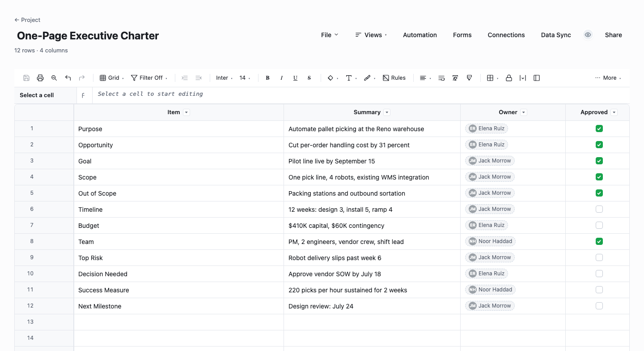644x351 pixels.
Task: Click Elena Ruiz owner chip in Budget row
Action: pyautogui.click(x=487, y=225)
